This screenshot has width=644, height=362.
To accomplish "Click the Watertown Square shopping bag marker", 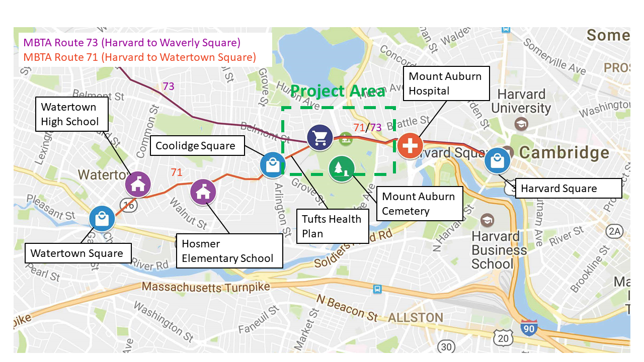I will pos(102,219).
